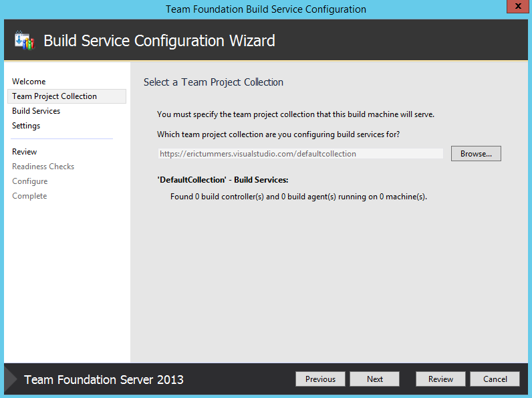Go to the Welcome step
Image resolution: width=532 pixels, height=398 pixels.
pos(29,82)
